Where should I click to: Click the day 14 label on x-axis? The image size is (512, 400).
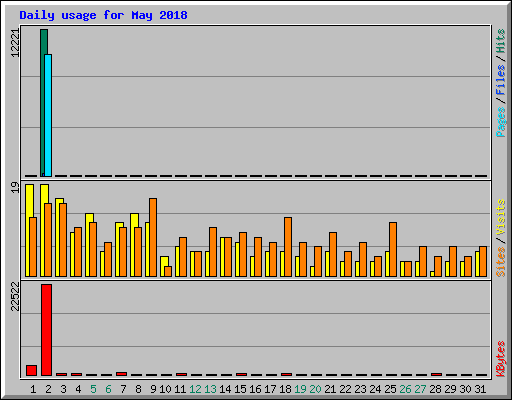pos(225,389)
